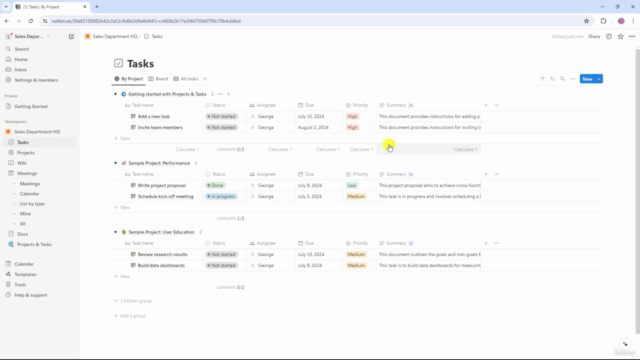Click the vertical page scrollbar
This screenshot has width=640, height=360.
[x=637, y=192]
